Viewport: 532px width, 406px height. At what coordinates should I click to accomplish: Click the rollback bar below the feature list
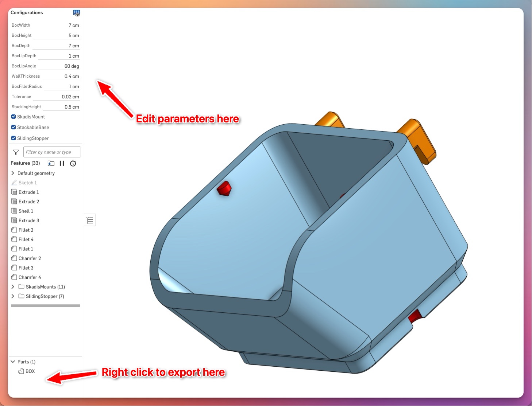click(x=46, y=306)
